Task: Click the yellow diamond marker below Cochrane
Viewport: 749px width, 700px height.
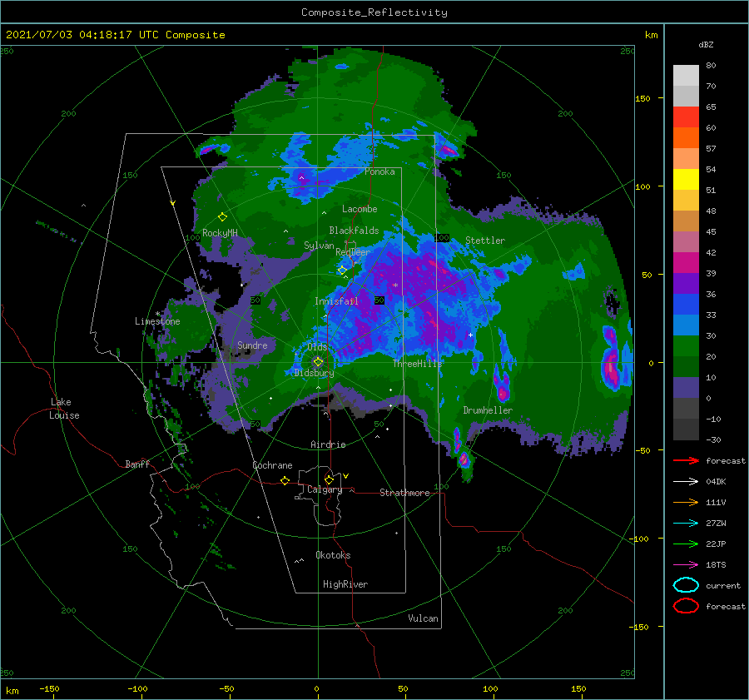Action: click(x=285, y=480)
